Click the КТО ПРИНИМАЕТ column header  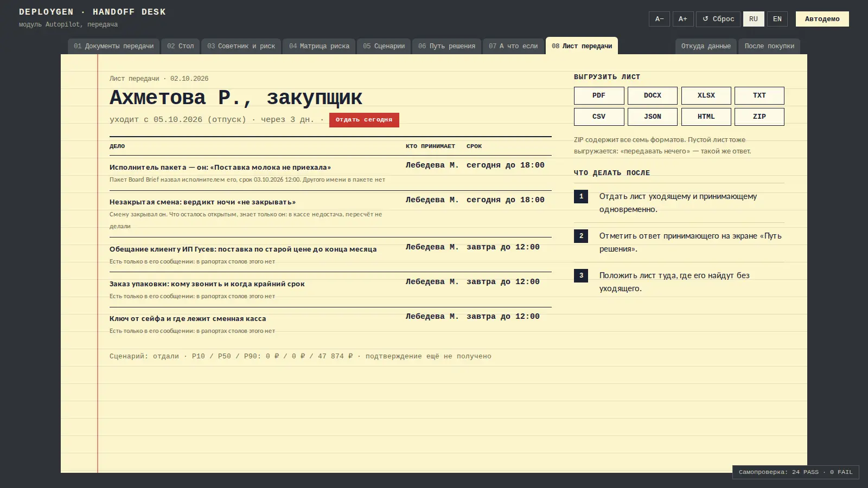pos(430,146)
